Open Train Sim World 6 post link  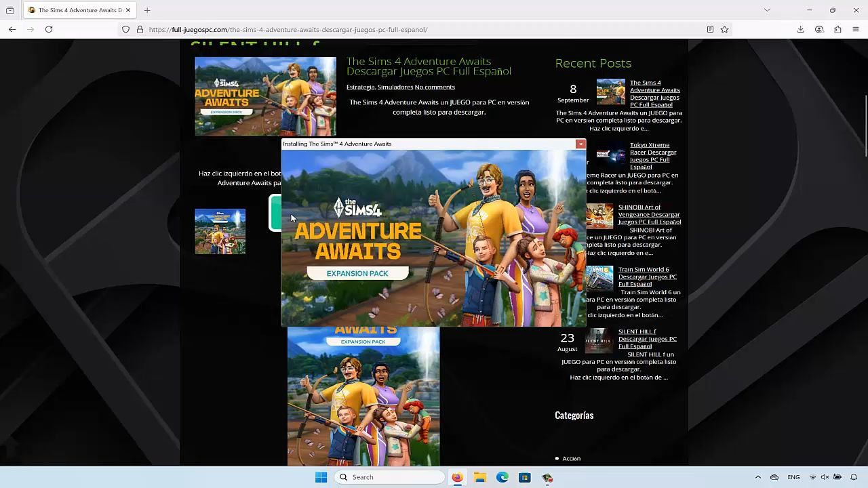tap(648, 277)
